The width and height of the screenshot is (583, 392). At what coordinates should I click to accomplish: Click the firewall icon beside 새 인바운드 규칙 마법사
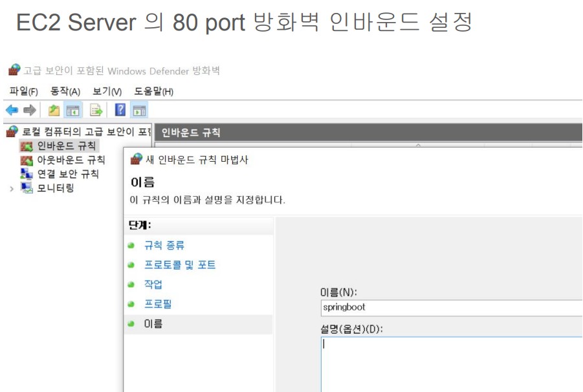[x=136, y=159]
